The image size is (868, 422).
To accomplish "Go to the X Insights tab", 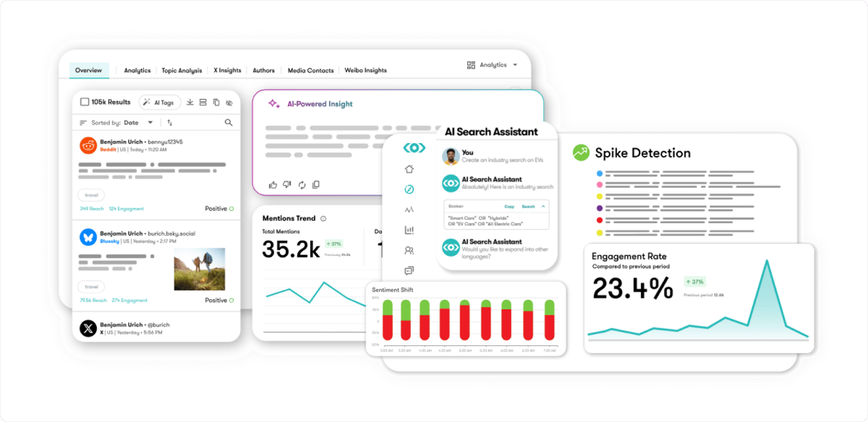I will click(227, 71).
